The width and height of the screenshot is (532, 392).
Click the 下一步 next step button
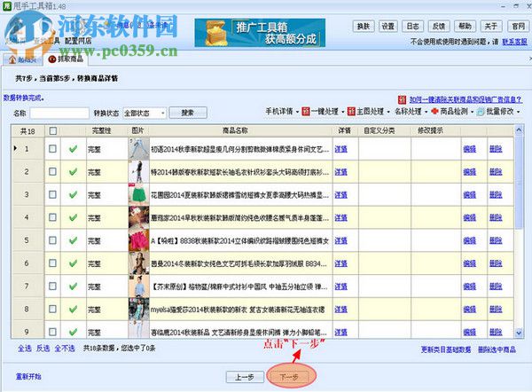289,377
